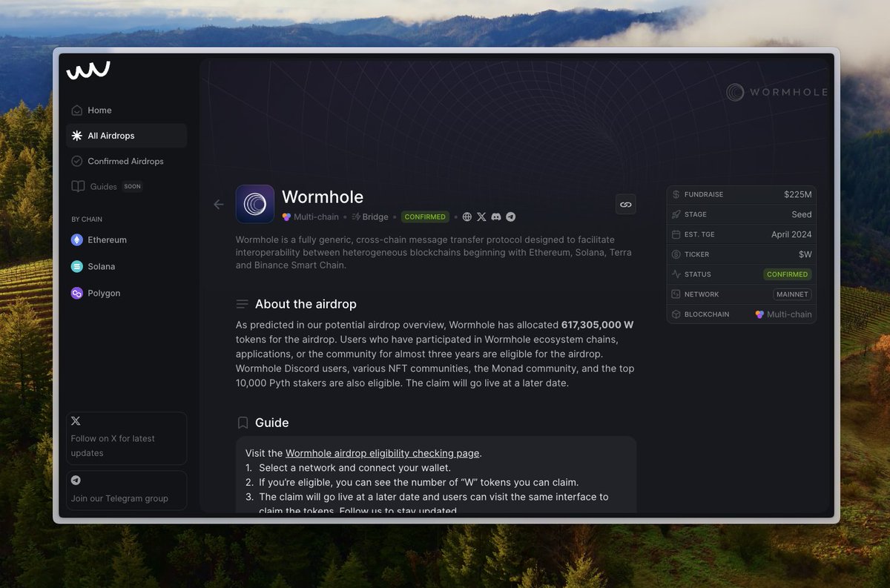This screenshot has height=588, width=890.
Task: Click the MAINNET network badge
Action: 792,294
